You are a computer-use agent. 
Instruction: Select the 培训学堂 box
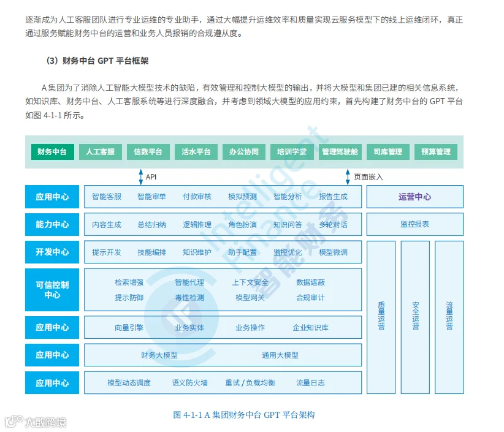[x=292, y=151]
